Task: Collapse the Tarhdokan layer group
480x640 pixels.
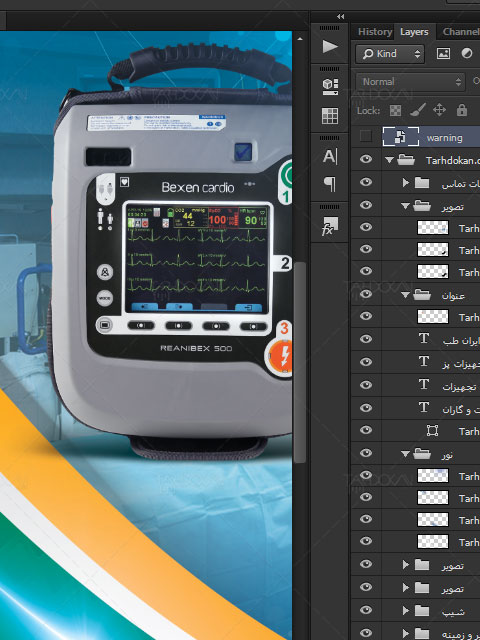Action: point(389,160)
